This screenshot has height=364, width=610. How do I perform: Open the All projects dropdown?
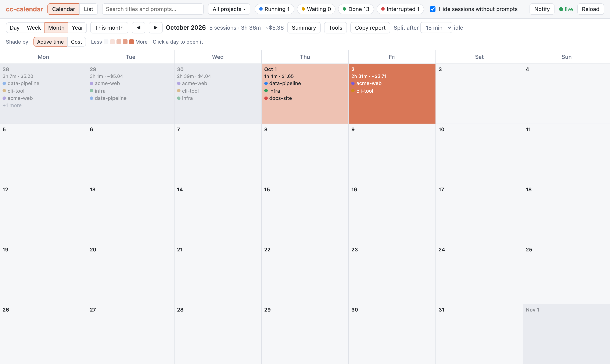pos(229,9)
